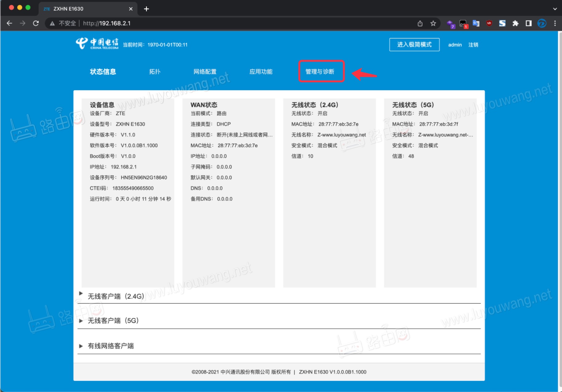
Task: Bookmark this page with the star icon
Action: click(x=433, y=23)
